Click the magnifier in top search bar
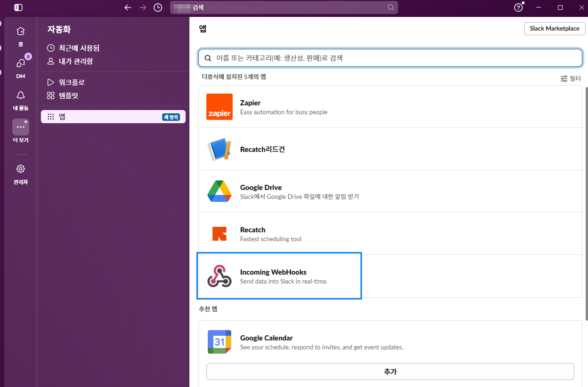 (391, 8)
